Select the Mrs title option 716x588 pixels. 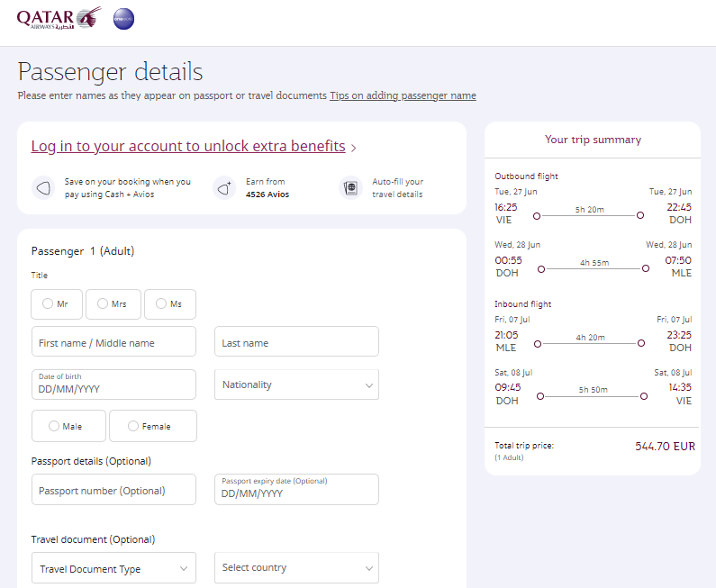click(113, 304)
